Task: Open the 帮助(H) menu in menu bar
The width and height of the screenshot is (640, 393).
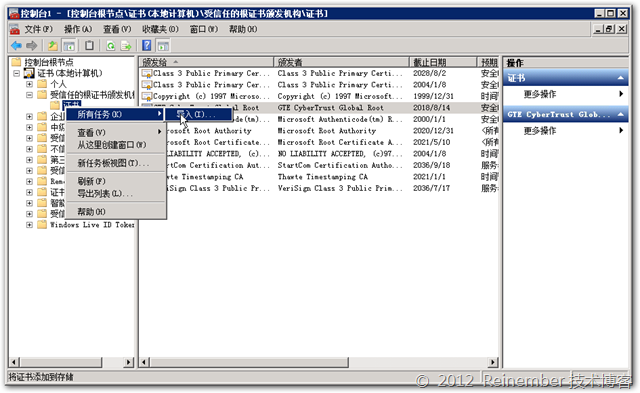Action: (x=243, y=29)
